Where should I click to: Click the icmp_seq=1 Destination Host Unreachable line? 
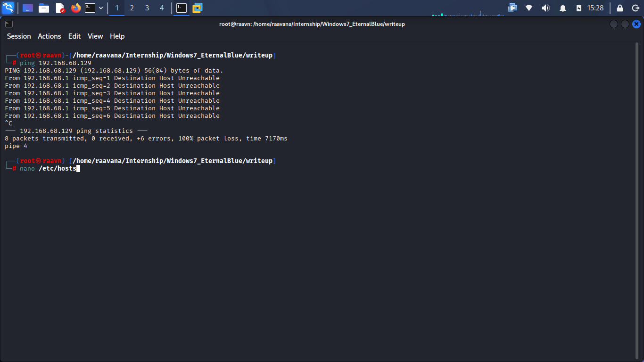[x=112, y=78]
